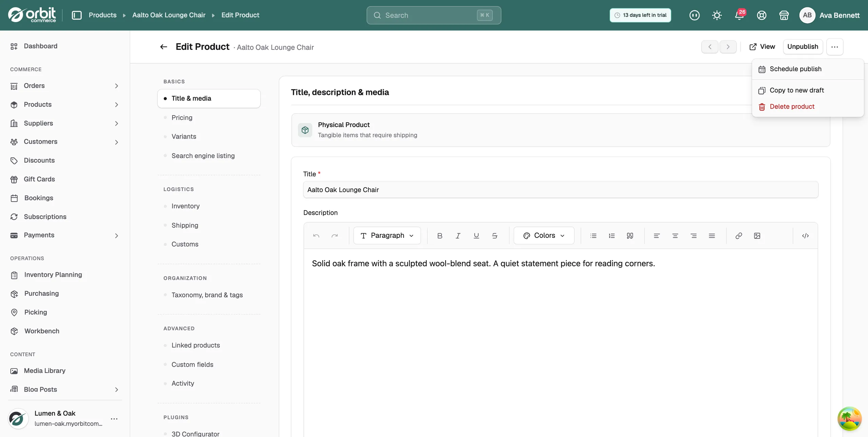Open notifications bell with 26 badge
This screenshot has height=437, width=868.
click(x=739, y=15)
